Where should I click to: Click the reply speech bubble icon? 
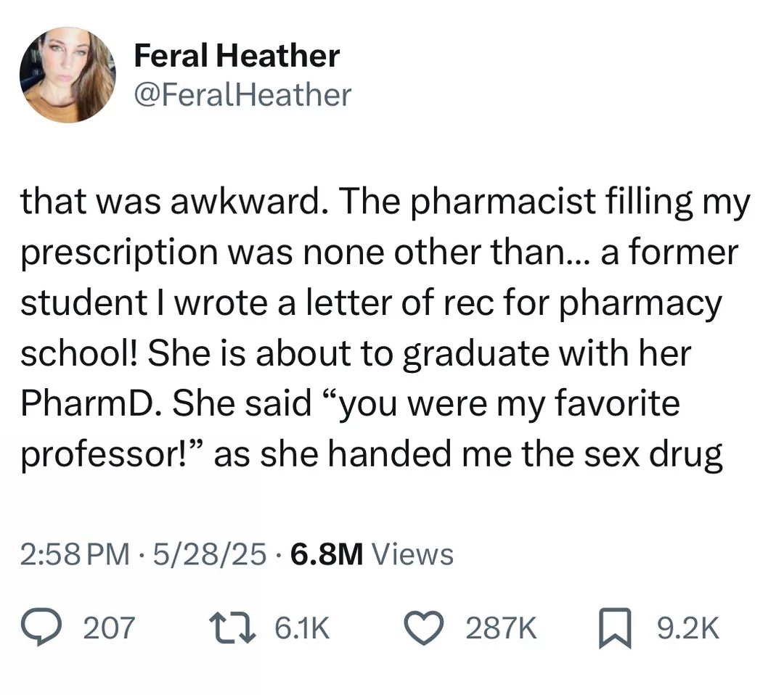click(41, 628)
